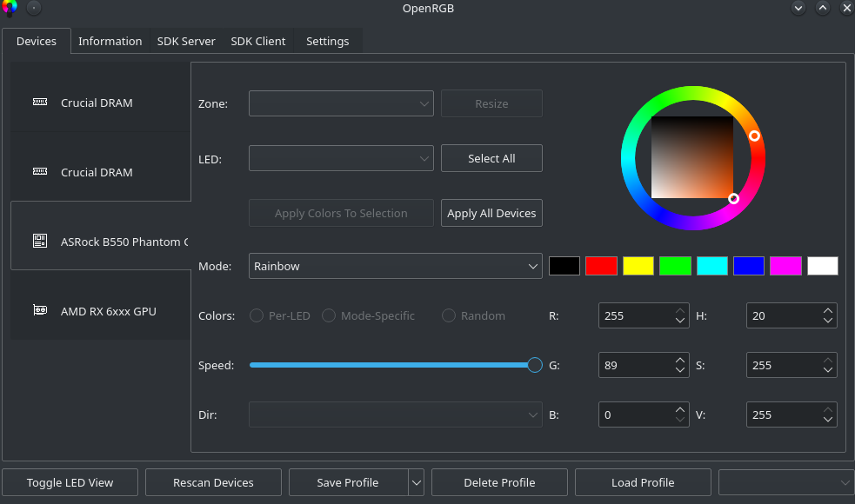Open the Zone dropdown

click(341, 103)
